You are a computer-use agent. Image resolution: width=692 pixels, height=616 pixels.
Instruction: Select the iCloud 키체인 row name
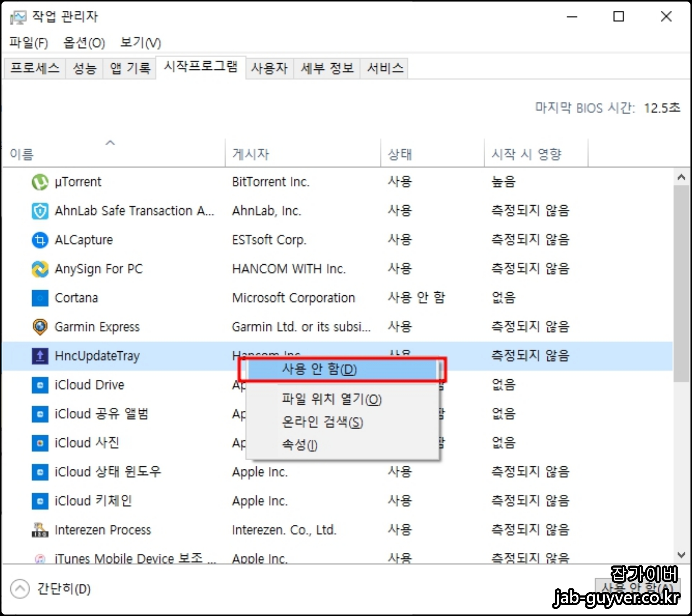[x=93, y=501]
